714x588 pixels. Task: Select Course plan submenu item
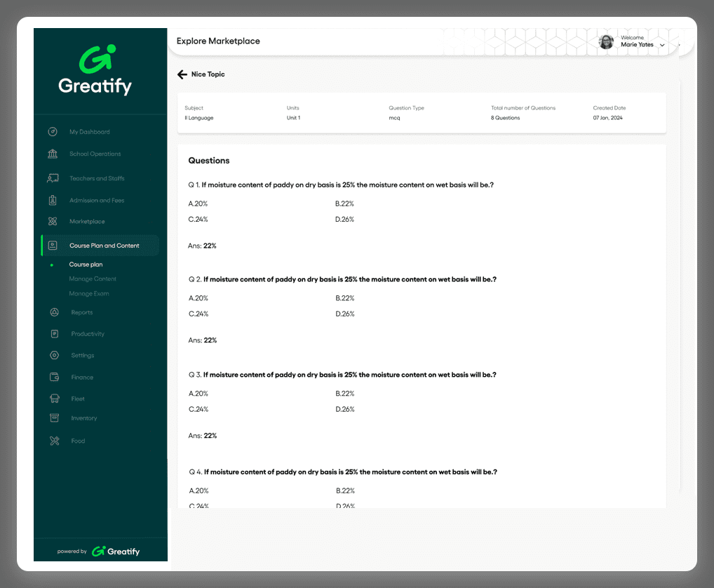[86, 265]
